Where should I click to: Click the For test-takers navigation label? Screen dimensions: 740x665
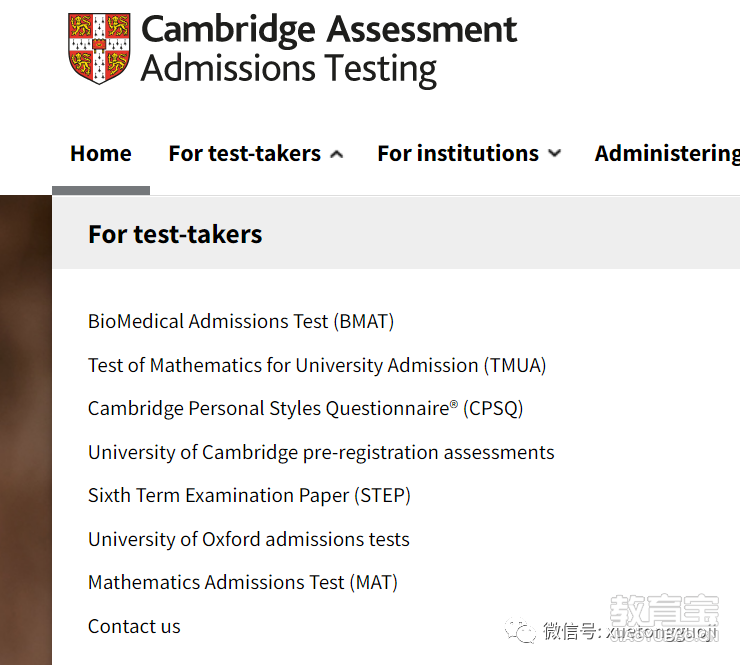244,153
